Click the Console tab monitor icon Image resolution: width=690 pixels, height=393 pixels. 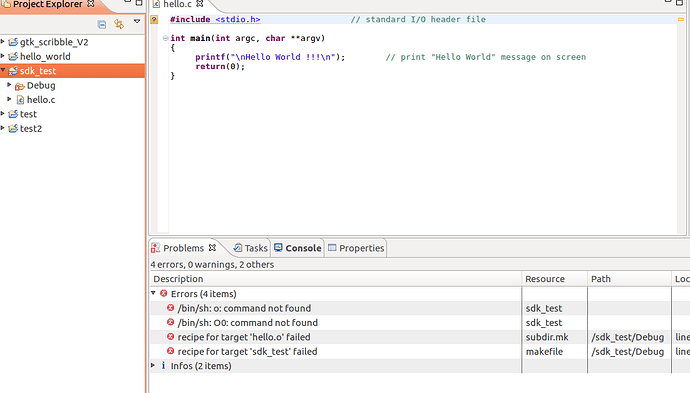(278, 248)
